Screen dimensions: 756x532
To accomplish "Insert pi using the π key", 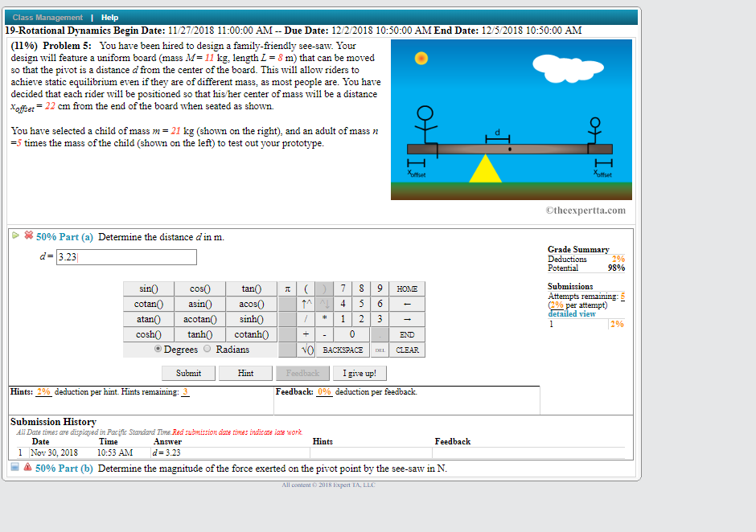I will [286, 289].
